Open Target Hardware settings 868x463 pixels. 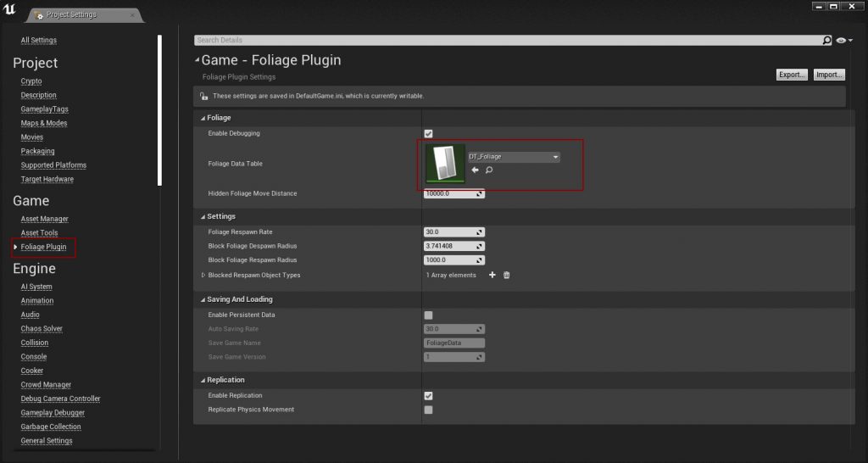pos(47,179)
